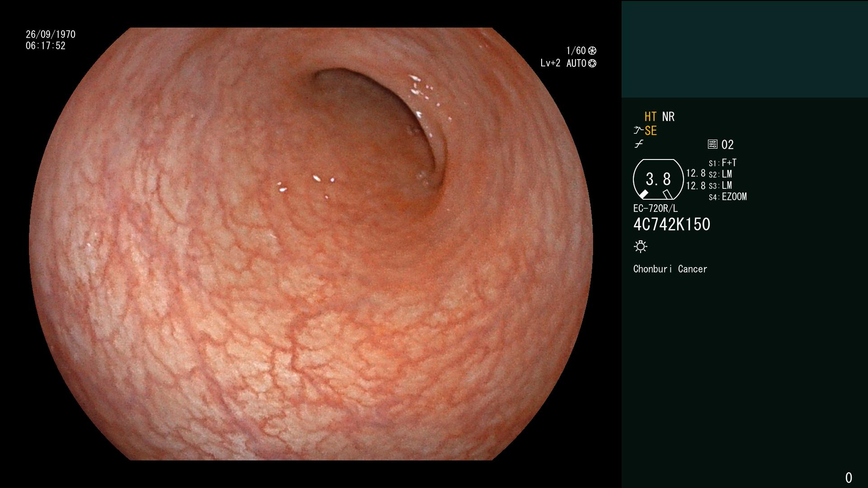
Task: Click the settings list icon next to 02
Action: pos(712,145)
